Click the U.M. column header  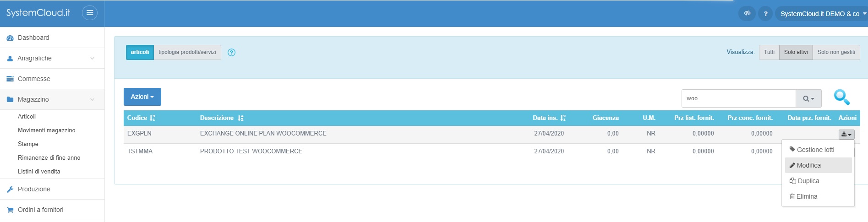[649, 118]
